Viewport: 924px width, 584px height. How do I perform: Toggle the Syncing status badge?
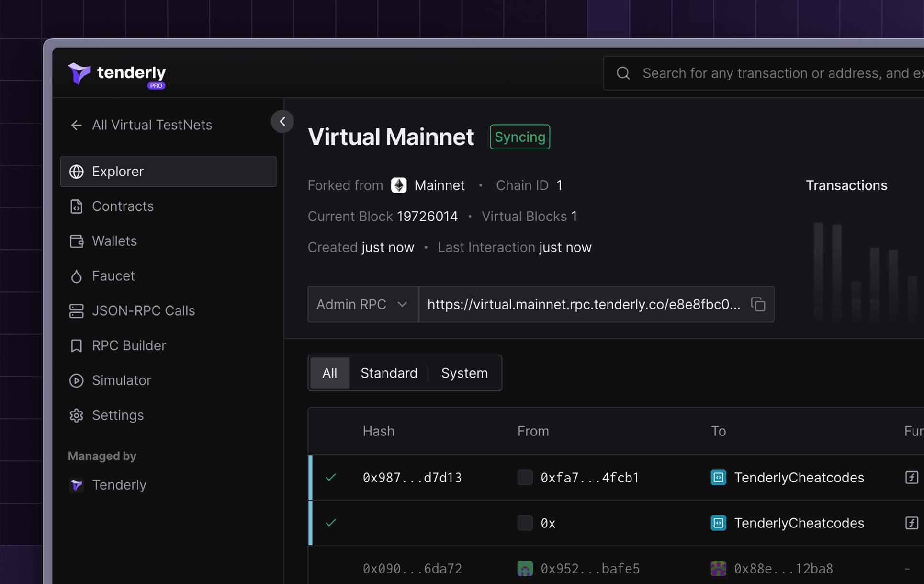[520, 137]
